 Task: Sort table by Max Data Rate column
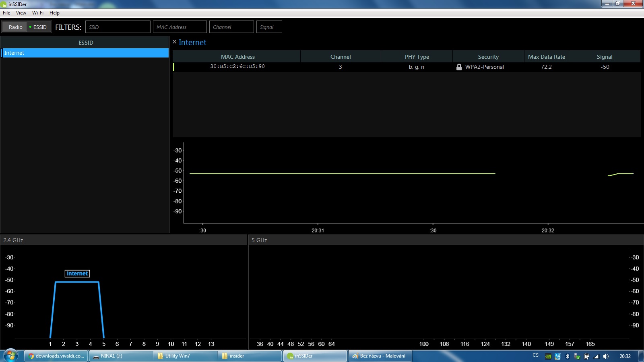546,57
